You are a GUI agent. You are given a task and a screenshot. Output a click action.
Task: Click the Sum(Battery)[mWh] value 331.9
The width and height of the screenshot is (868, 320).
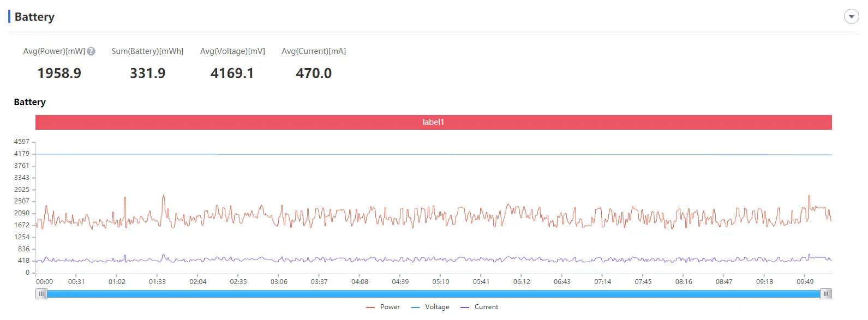click(x=147, y=73)
